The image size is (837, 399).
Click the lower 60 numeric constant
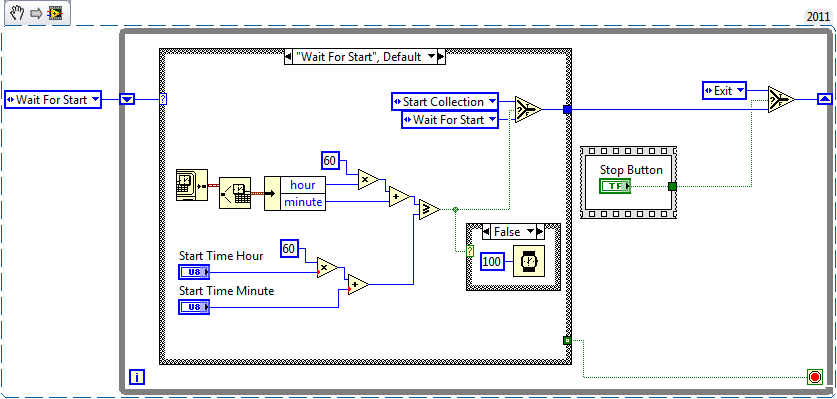[289, 248]
